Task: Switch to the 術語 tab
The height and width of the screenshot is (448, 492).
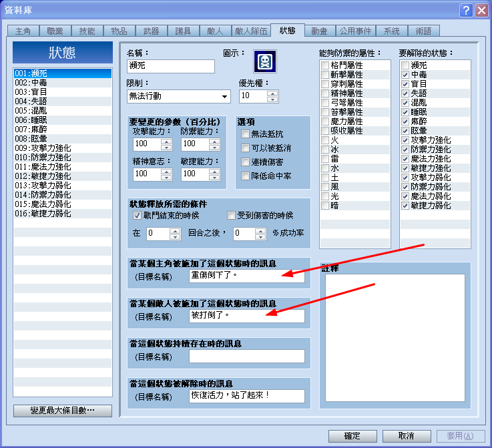Action: [424, 31]
